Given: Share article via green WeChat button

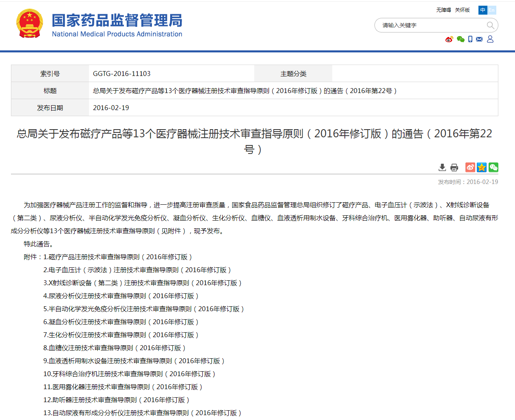Looking at the screenshot, I should 493,167.
